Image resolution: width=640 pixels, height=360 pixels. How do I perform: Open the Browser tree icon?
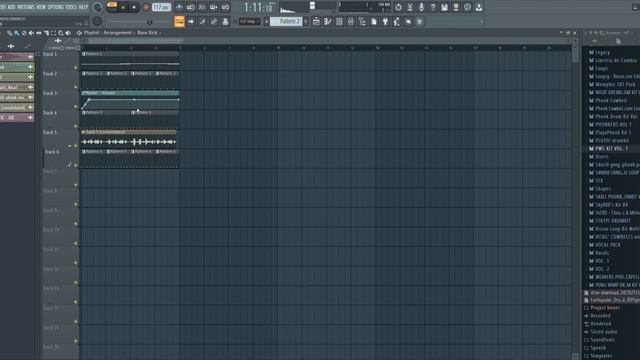pos(362,22)
